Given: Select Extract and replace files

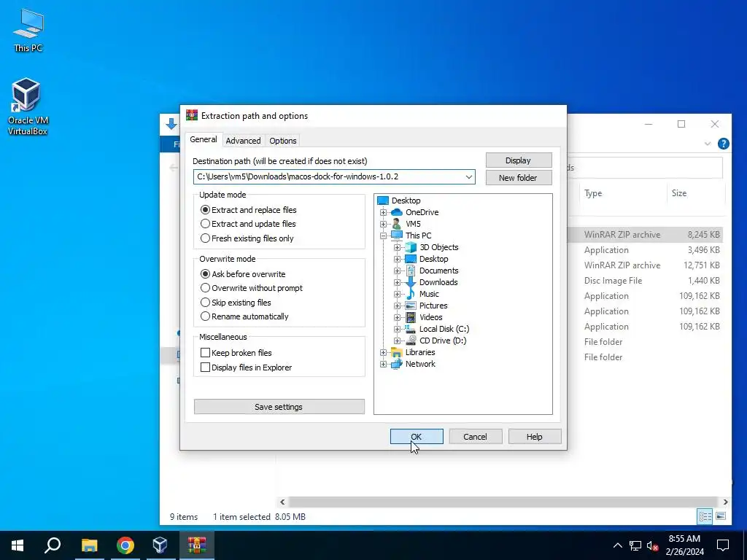Looking at the screenshot, I should tap(249, 210).
